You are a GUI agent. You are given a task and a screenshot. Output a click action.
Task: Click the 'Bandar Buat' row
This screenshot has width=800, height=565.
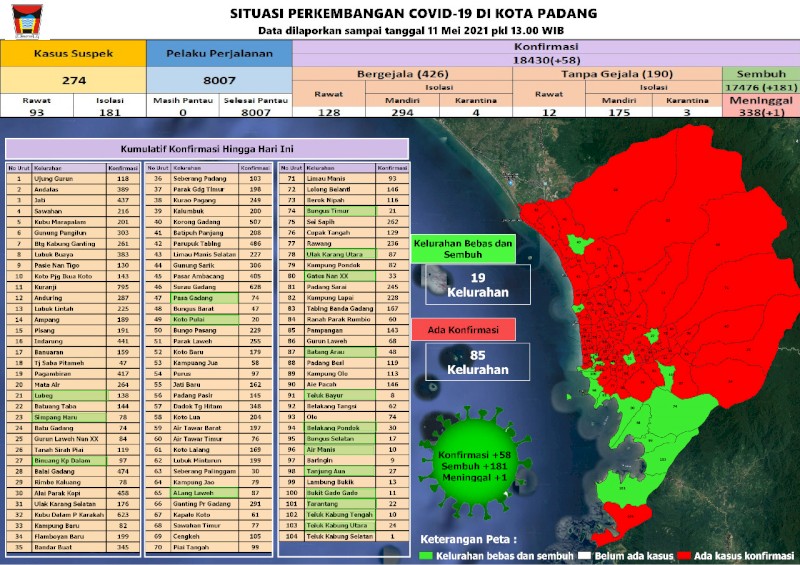click(73, 547)
